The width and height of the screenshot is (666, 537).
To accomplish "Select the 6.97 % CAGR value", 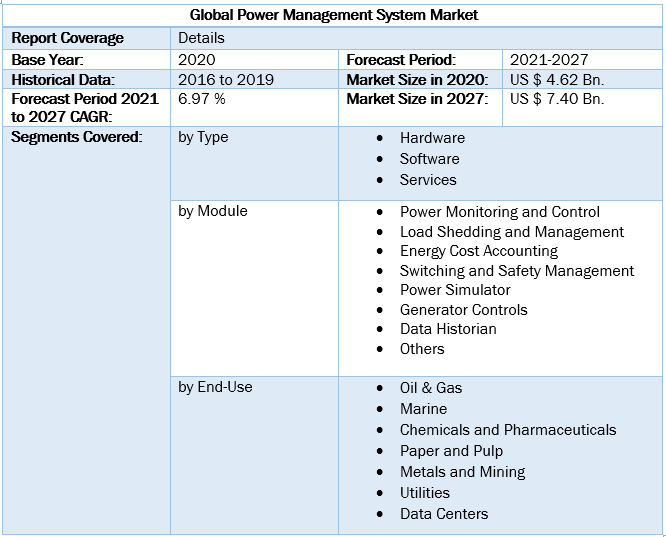I will point(202,99).
